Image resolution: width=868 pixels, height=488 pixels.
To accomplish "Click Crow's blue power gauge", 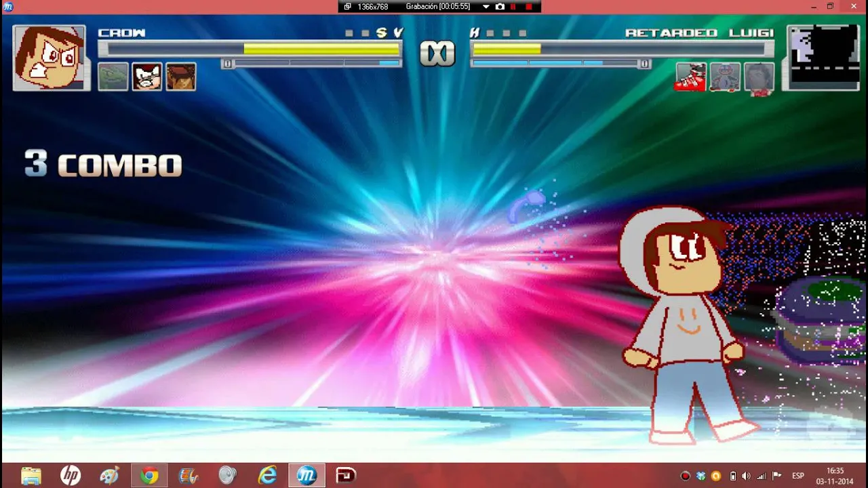I will [312, 63].
